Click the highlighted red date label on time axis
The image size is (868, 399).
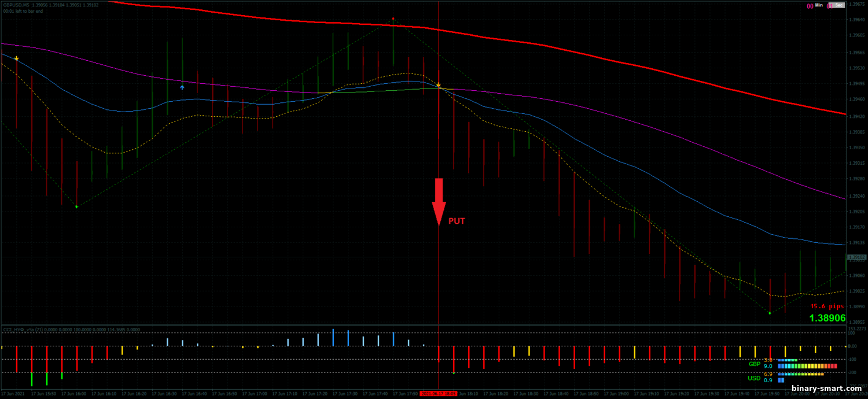pos(438,393)
